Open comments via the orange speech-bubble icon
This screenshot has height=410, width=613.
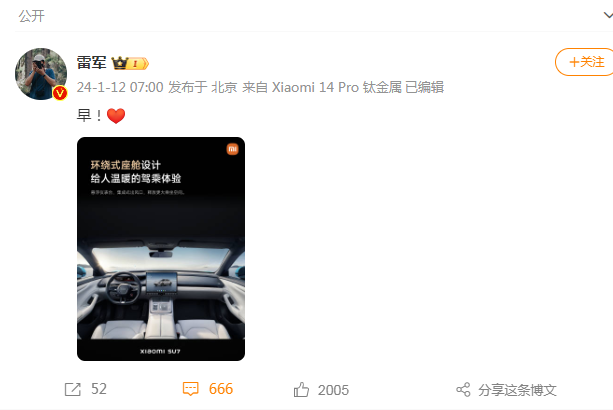click(x=190, y=389)
